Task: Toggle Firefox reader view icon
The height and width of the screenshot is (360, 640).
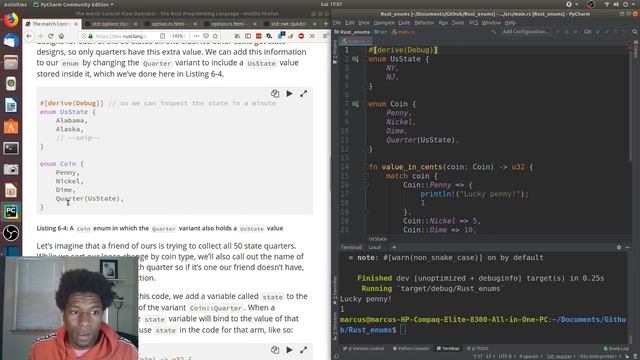Action: (x=162, y=36)
